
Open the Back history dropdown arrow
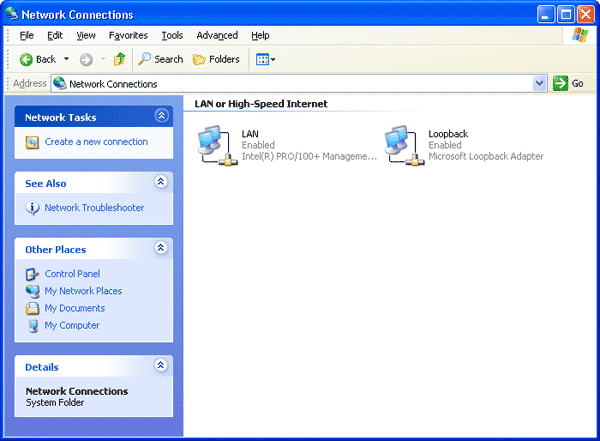click(66, 59)
